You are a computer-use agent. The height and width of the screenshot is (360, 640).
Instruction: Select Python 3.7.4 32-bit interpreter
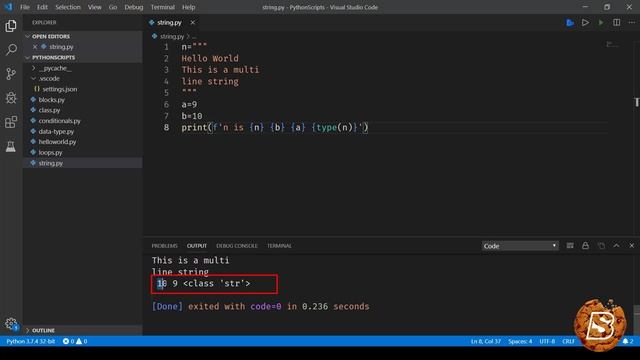pyautogui.click(x=31, y=341)
